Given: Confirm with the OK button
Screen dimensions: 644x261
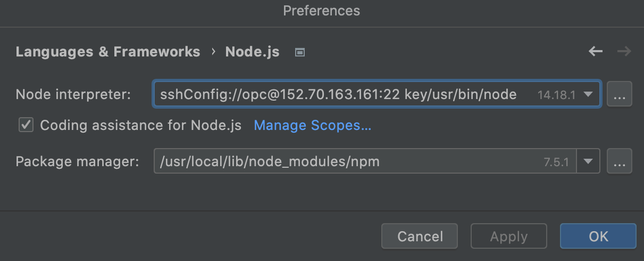Looking at the screenshot, I should 598,236.
